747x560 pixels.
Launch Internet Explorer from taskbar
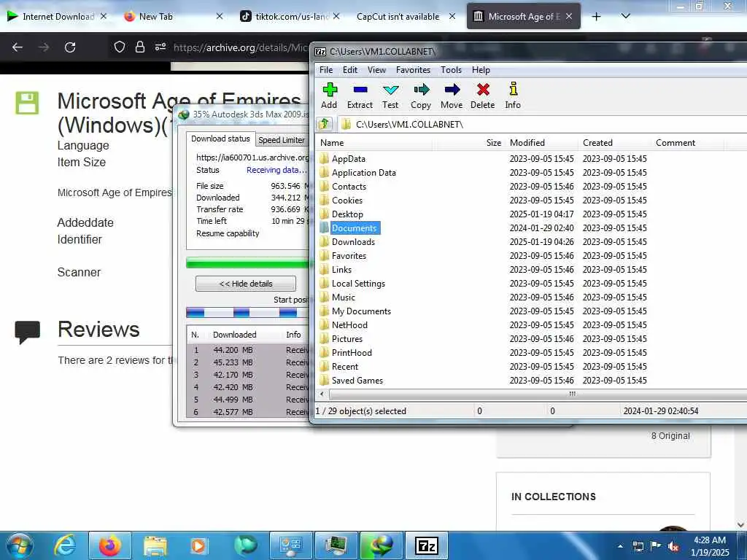click(x=64, y=545)
